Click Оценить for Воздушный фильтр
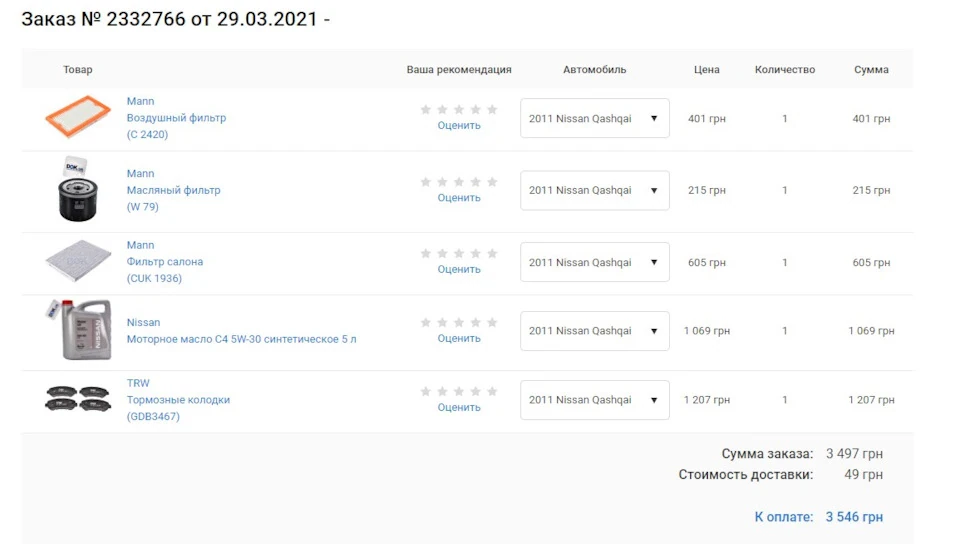Screen dimensions: 960x554 [x=459, y=125]
